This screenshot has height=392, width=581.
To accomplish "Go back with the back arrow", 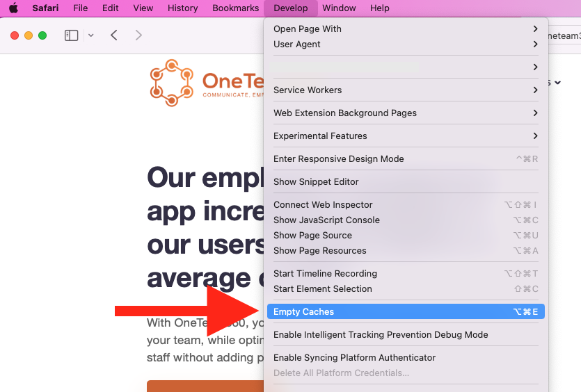I will click(114, 35).
